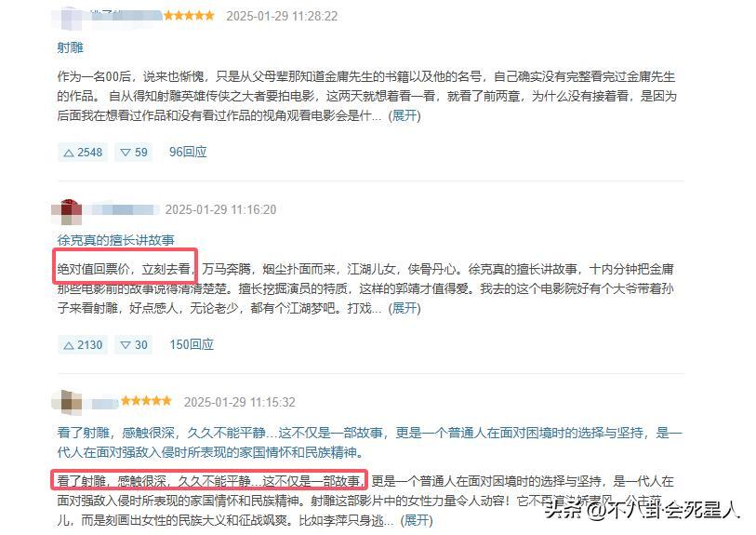The height and width of the screenshot is (535, 756).
Task: Downvote the review with 30 dislikes
Action: pos(134,345)
